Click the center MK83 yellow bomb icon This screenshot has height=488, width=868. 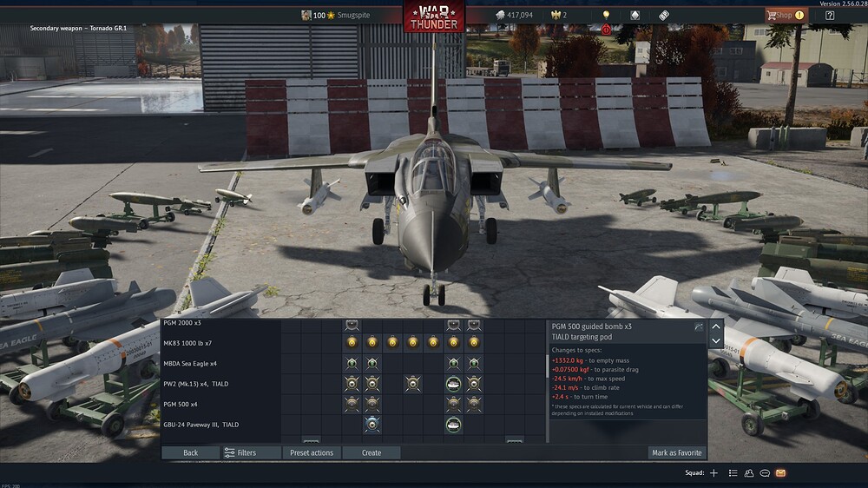(x=413, y=343)
